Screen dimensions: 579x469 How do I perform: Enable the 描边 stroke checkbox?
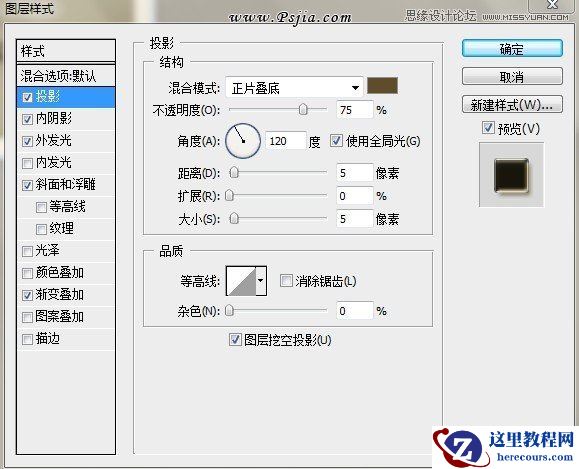click(27, 339)
